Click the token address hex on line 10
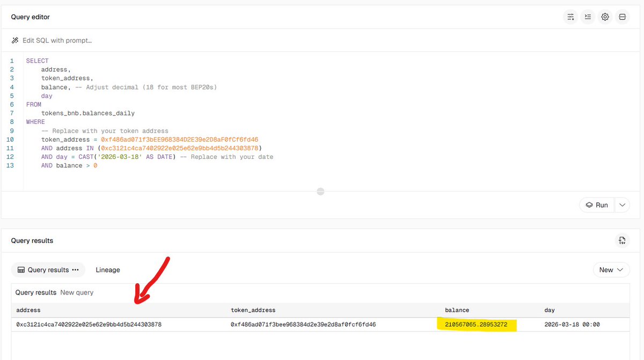Viewport: 644px width, 360px height. click(180, 139)
